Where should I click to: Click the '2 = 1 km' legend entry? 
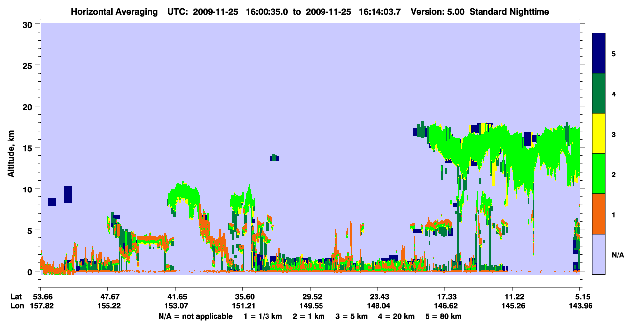(x=309, y=316)
